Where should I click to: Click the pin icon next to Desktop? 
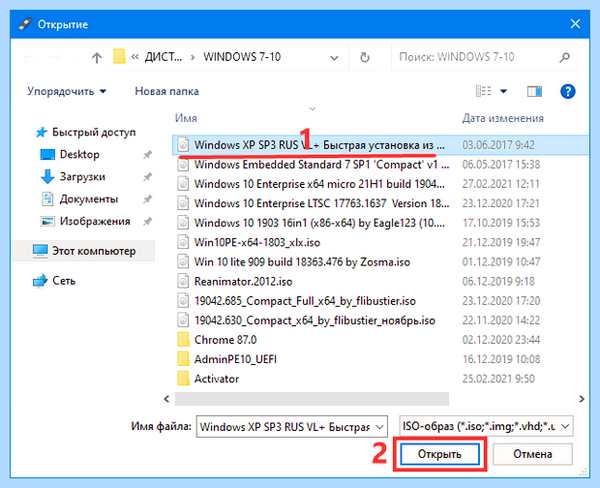147,155
